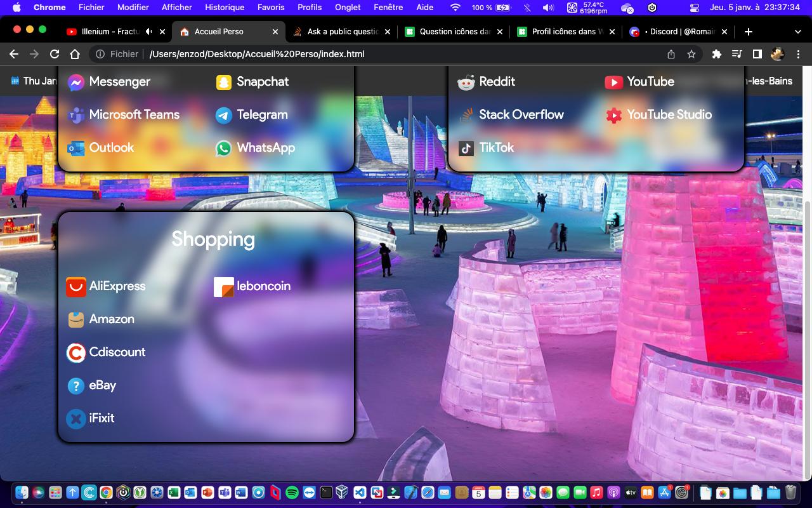Share this page via the share icon
Screen dimensions: 812x508
pos(671,54)
